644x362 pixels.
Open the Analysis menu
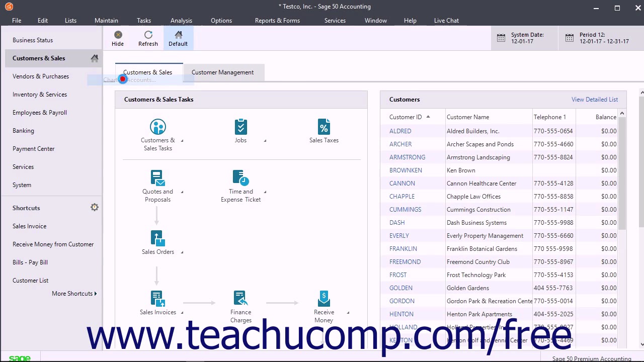(181, 21)
